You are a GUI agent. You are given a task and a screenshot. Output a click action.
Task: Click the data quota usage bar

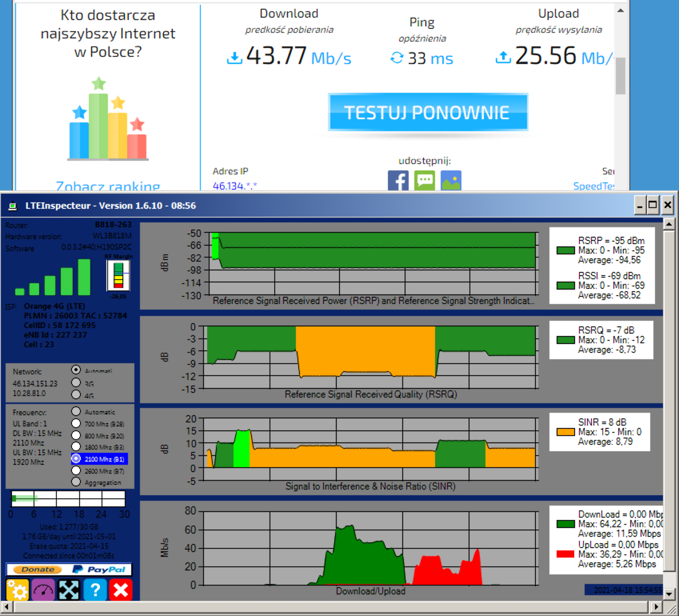click(68, 499)
